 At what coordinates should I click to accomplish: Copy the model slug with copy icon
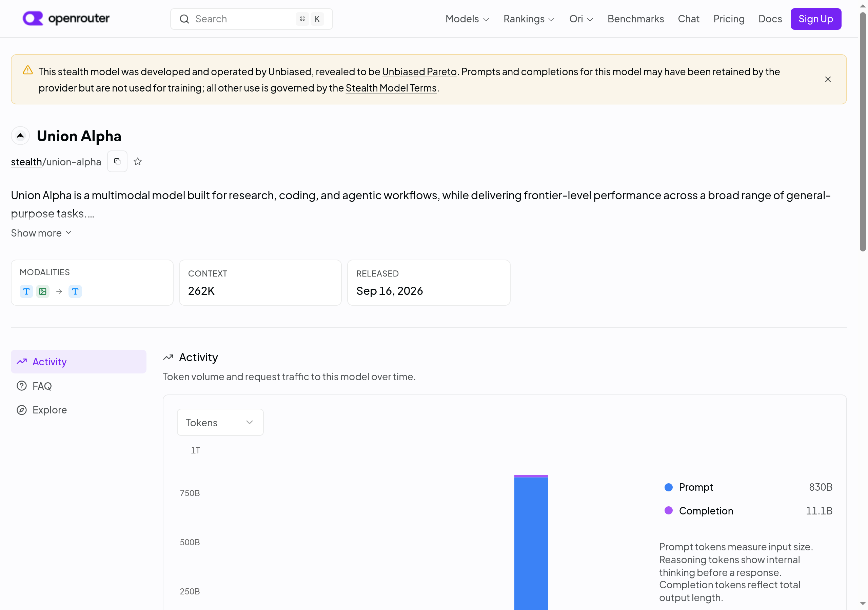point(117,161)
